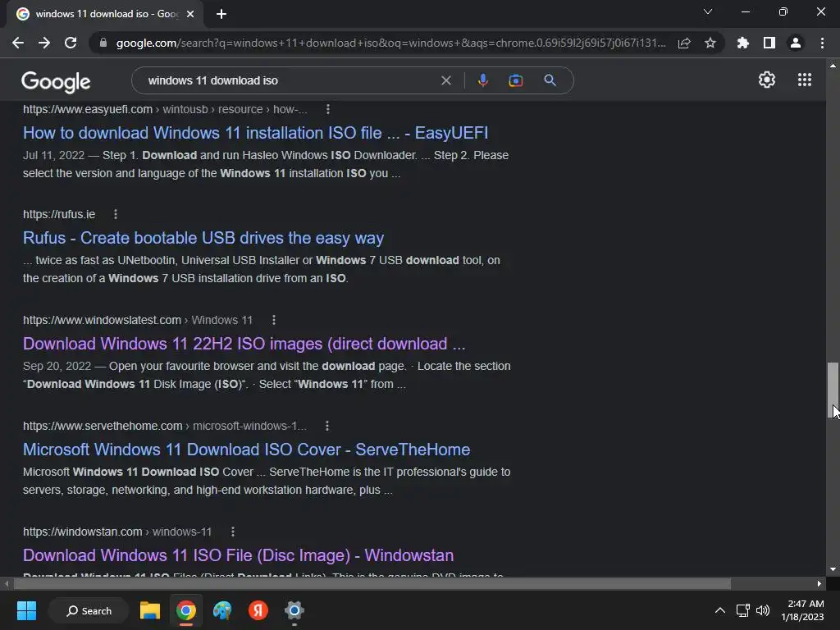Open the Chrome profile menu

[x=796, y=43]
